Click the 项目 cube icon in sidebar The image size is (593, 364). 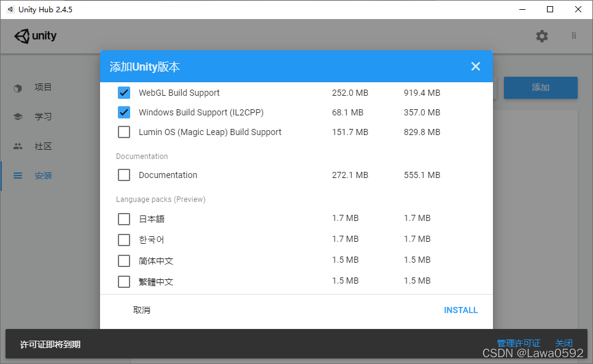(18, 88)
